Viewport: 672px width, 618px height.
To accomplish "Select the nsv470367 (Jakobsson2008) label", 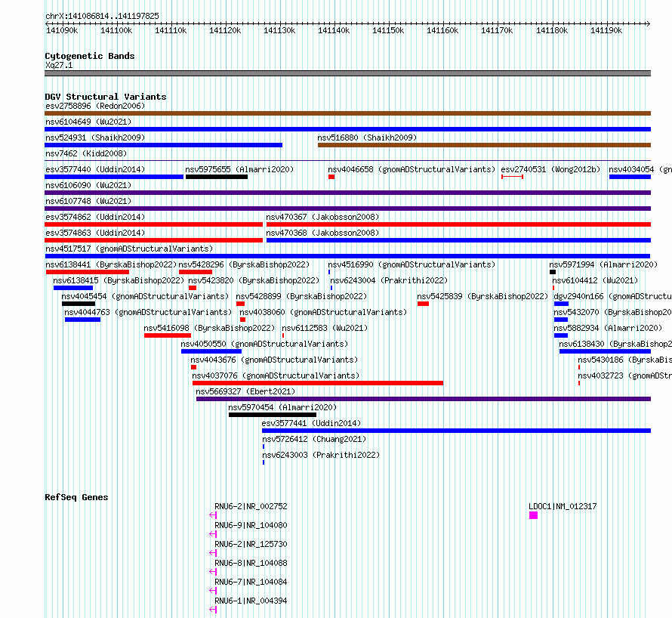I will pos(322,217).
